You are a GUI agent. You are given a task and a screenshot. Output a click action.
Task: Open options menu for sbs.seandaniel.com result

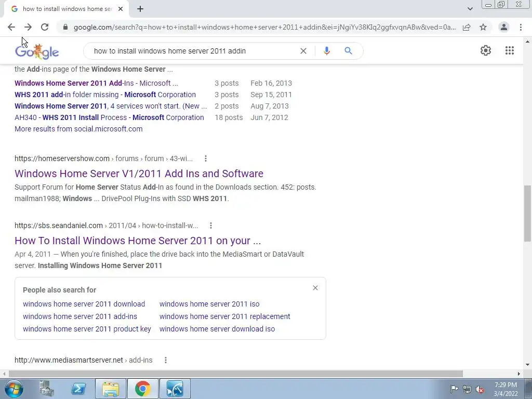[x=211, y=225]
